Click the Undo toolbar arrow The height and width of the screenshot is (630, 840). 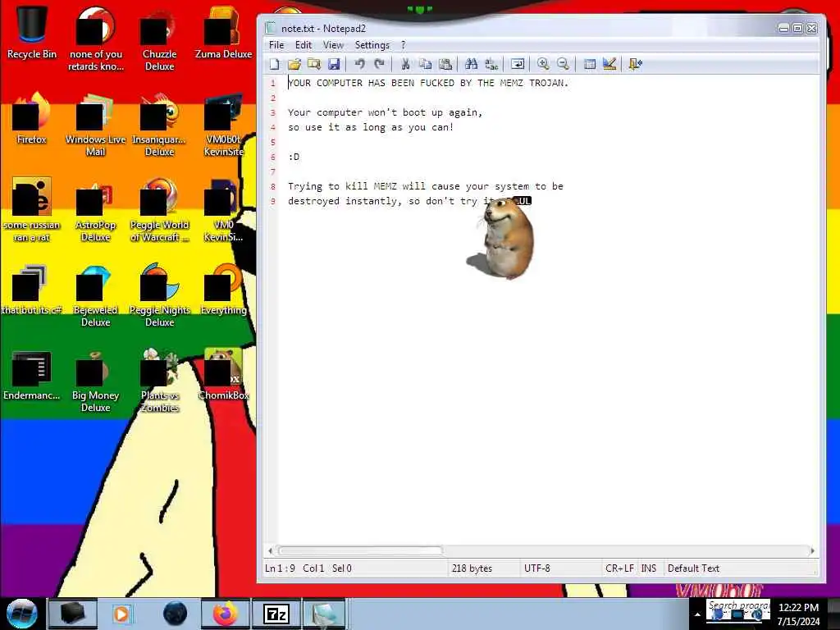pos(359,64)
